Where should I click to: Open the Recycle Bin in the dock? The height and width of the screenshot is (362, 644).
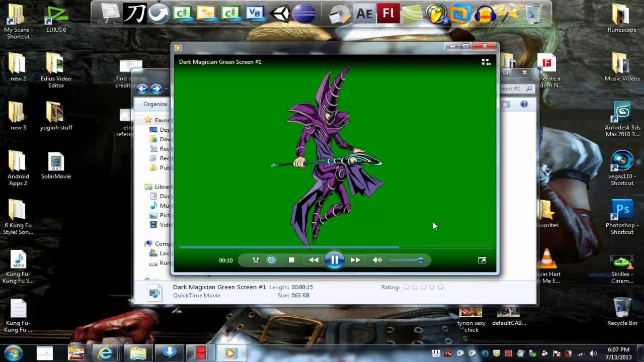pos(533,14)
